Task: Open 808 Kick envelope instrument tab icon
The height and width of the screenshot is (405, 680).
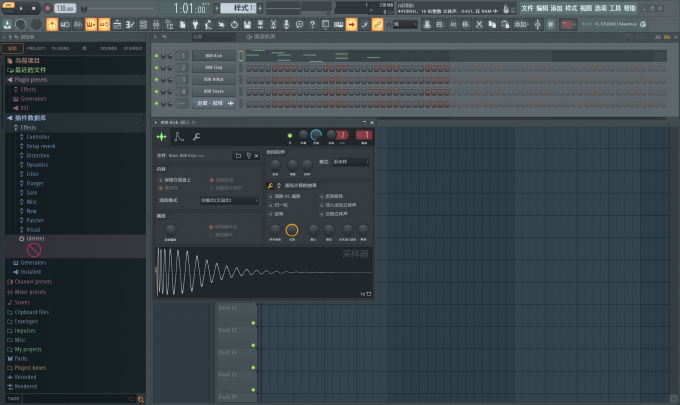Action: (x=179, y=137)
